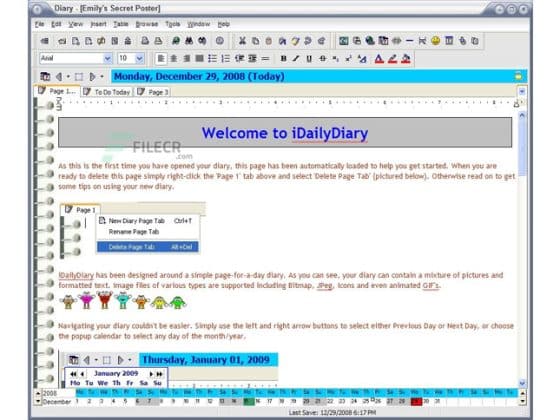The height and width of the screenshot is (420, 560).
Task: Select day 22 in the calendar strip
Action: click(330, 401)
